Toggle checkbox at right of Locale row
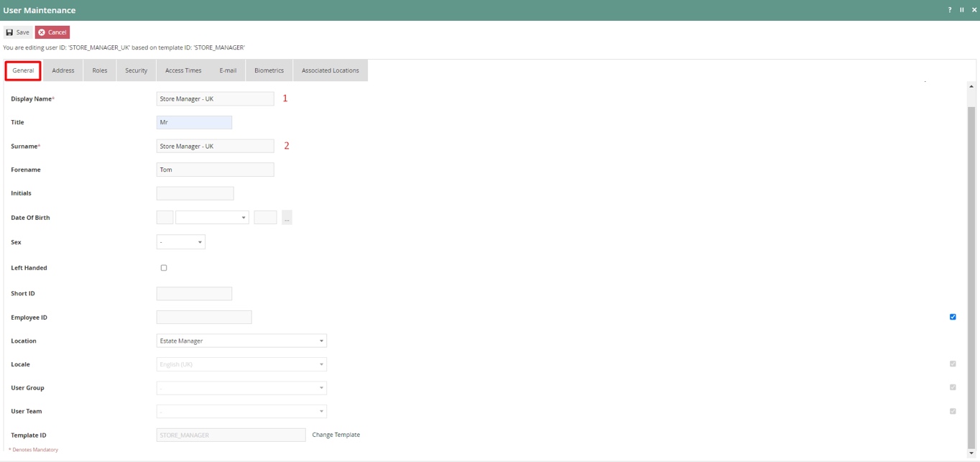The image size is (980, 462). click(x=953, y=364)
